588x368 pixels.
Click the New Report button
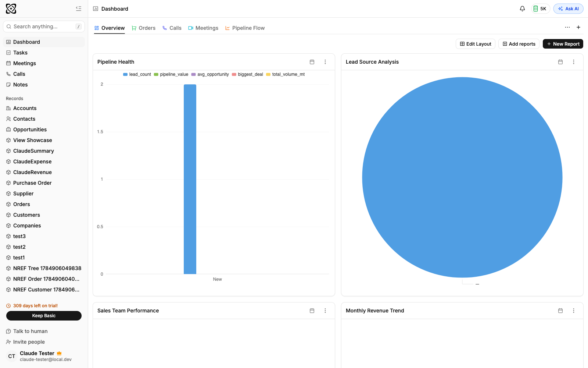[563, 44]
